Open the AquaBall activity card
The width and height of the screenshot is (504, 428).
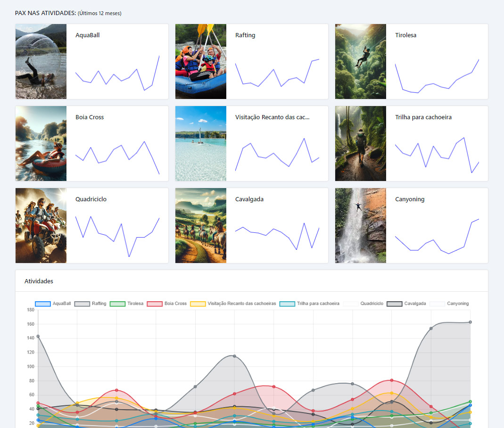tap(87, 35)
